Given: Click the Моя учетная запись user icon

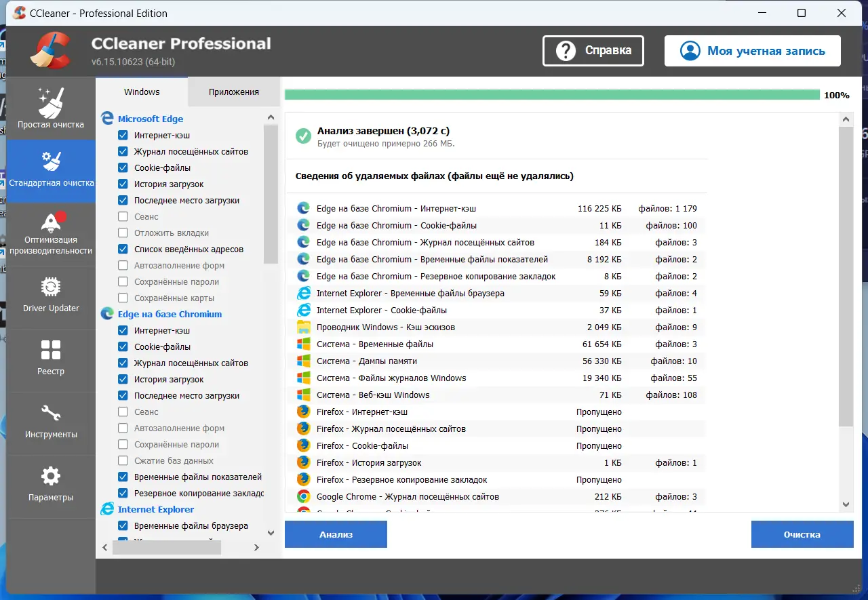Looking at the screenshot, I should (690, 51).
